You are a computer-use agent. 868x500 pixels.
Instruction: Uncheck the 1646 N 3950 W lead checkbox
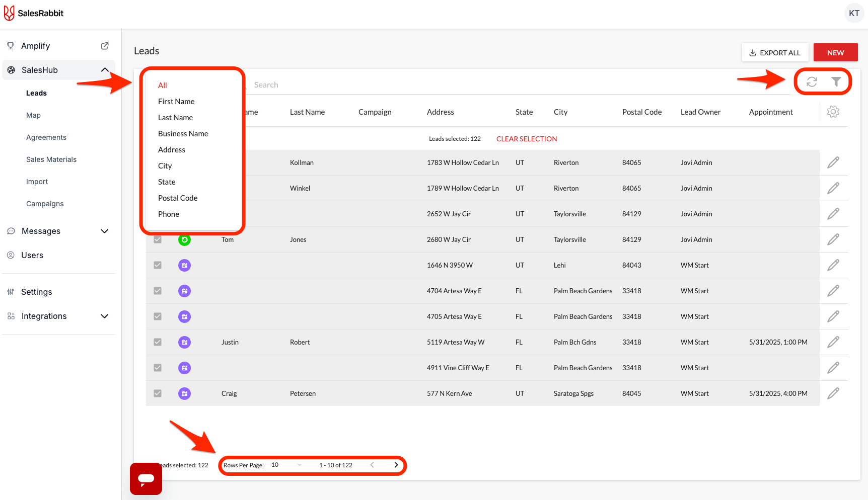(158, 265)
